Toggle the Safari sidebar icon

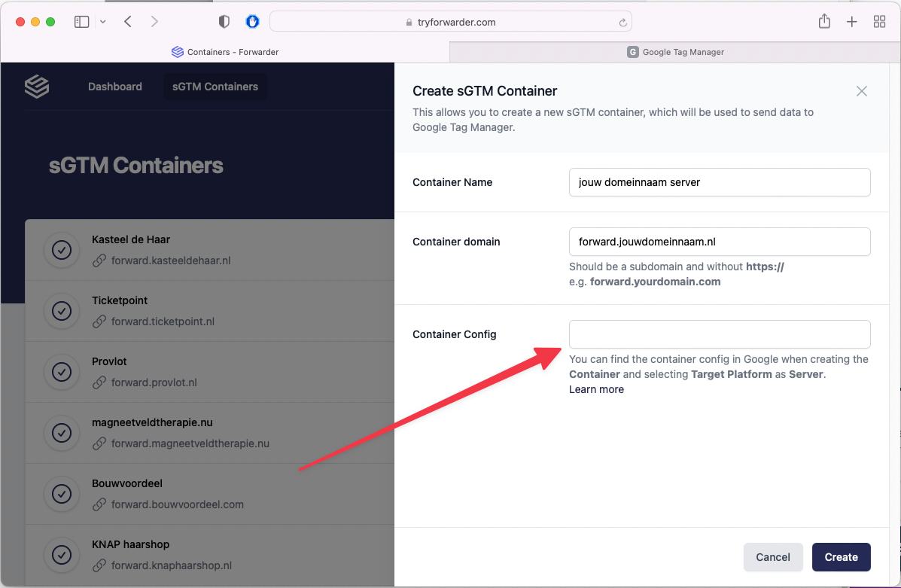pos(81,22)
